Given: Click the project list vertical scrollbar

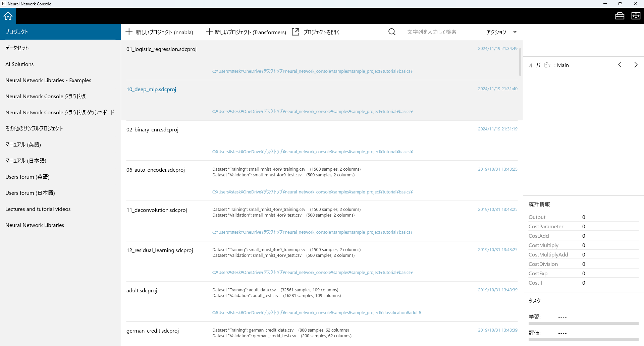Looking at the screenshot, I should 520,62.
